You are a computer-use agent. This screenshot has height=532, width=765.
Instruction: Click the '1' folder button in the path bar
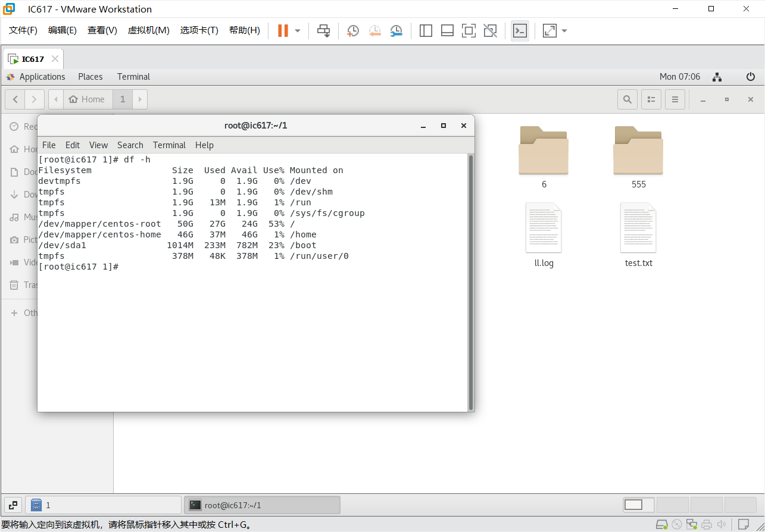123,99
